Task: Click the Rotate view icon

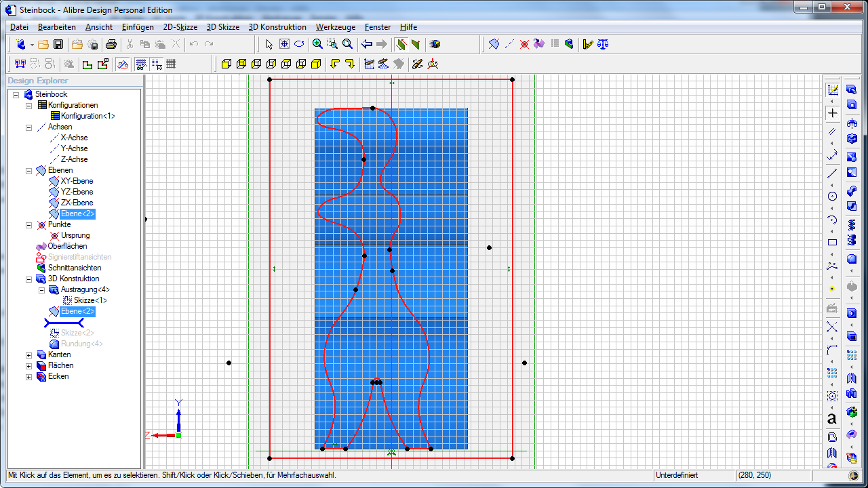Action: point(299,44)
